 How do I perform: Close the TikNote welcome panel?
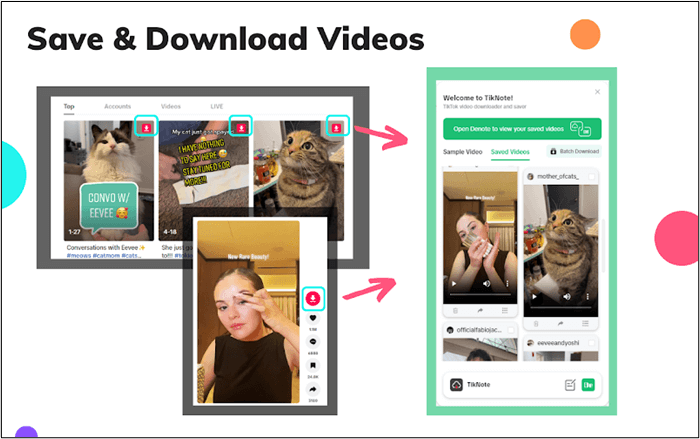point(598,92)
